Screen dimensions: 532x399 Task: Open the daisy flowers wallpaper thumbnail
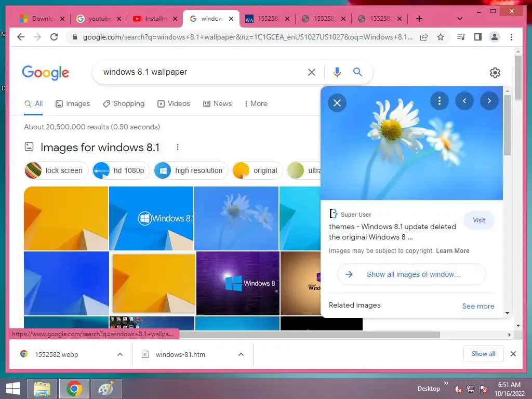coord(236,219)
